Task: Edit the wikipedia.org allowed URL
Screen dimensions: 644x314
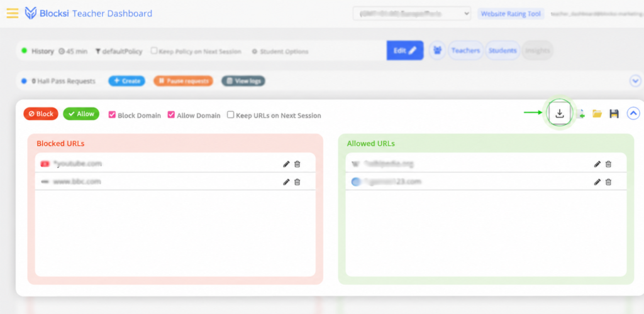Action: pyautogui.click(x=597, y=164)
